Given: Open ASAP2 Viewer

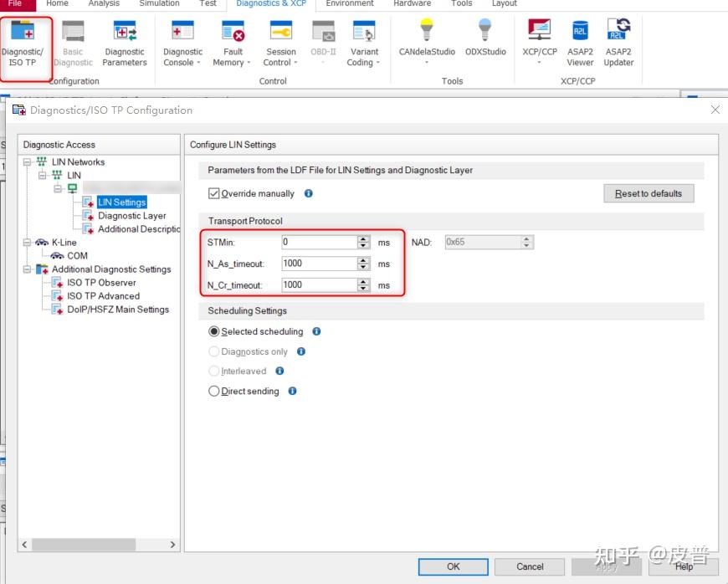Looking at the screenshot, I should point(580,44).
